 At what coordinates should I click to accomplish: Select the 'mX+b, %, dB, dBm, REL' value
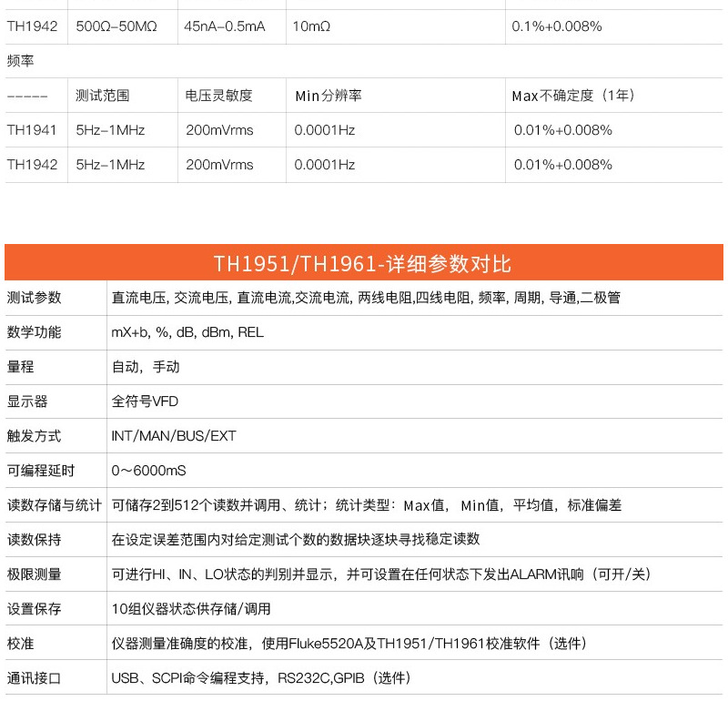coord(187,332)
